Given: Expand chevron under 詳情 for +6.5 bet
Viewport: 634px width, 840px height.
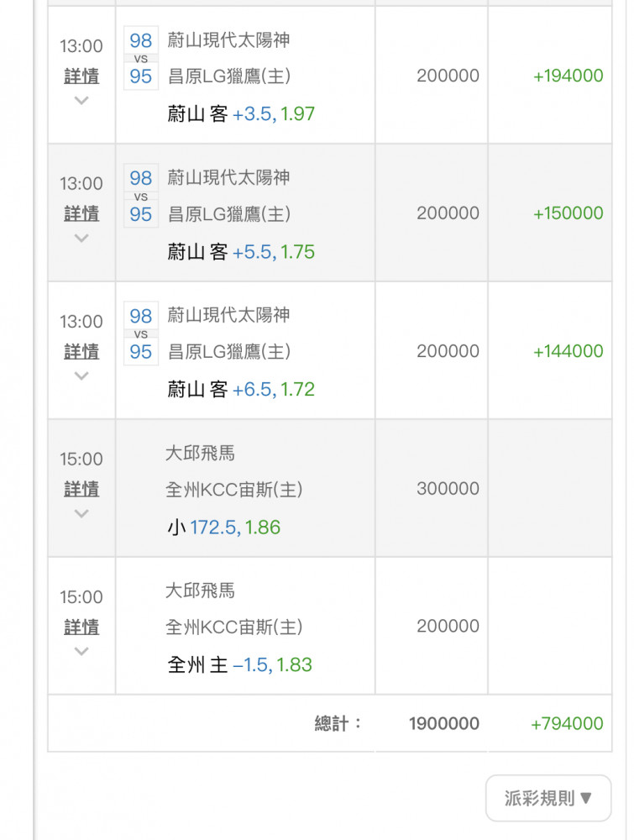Looking at the screenshot, I should [x=81, y=376].
